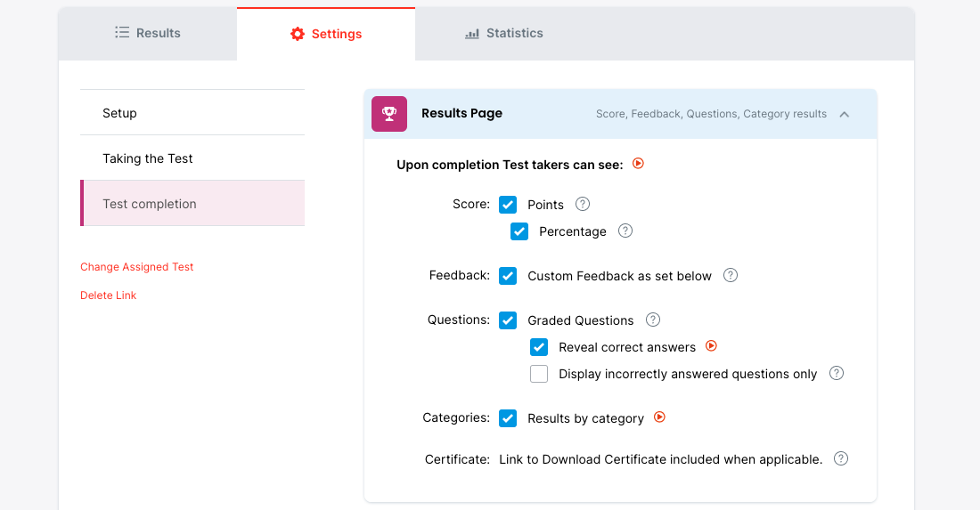
Task: Uncheck the Points score checkbox
Action: [508, 205]
